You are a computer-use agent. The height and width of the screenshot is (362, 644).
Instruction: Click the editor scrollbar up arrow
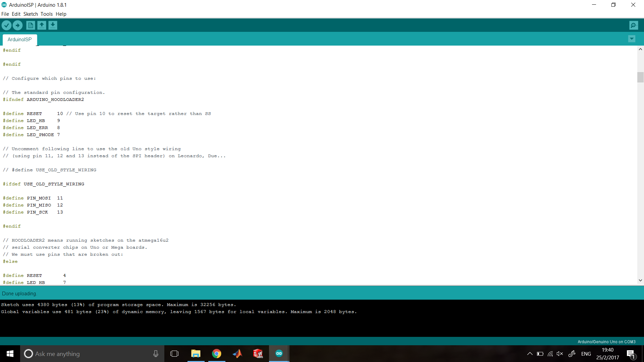pyautogui.click(x=640, y=49)
